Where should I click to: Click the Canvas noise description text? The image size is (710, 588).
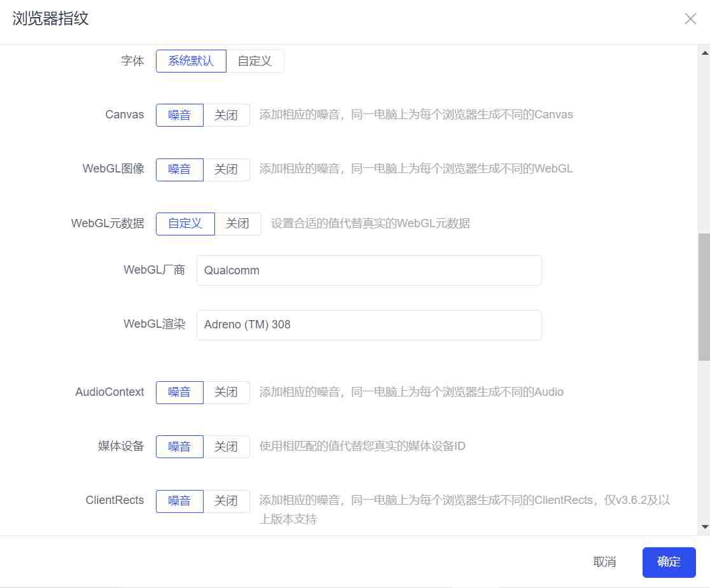pyautogui.click(x=416, y=115)
